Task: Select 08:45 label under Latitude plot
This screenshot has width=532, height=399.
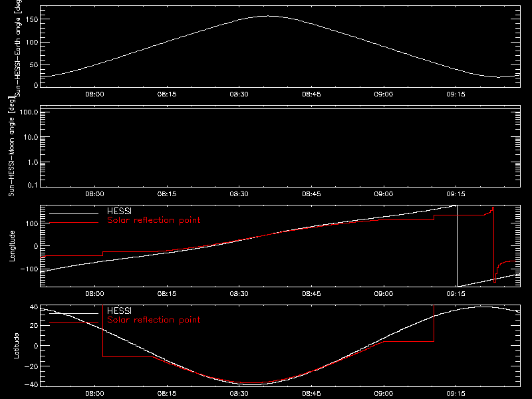Action: tap(311, 393)
